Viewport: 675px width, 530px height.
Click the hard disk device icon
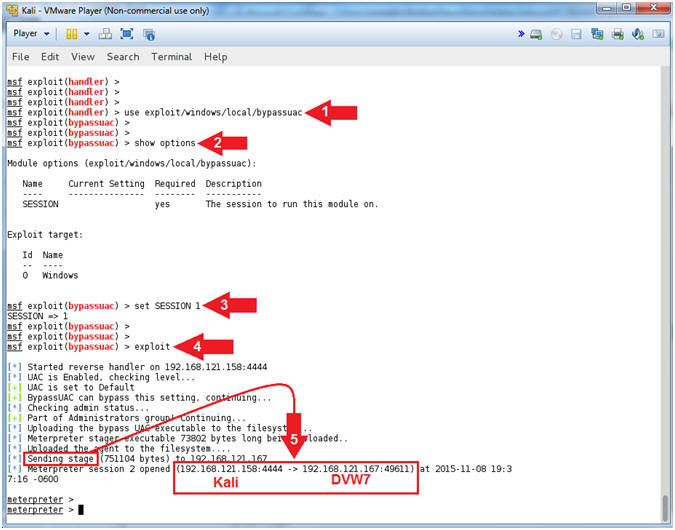pos(536,34)
